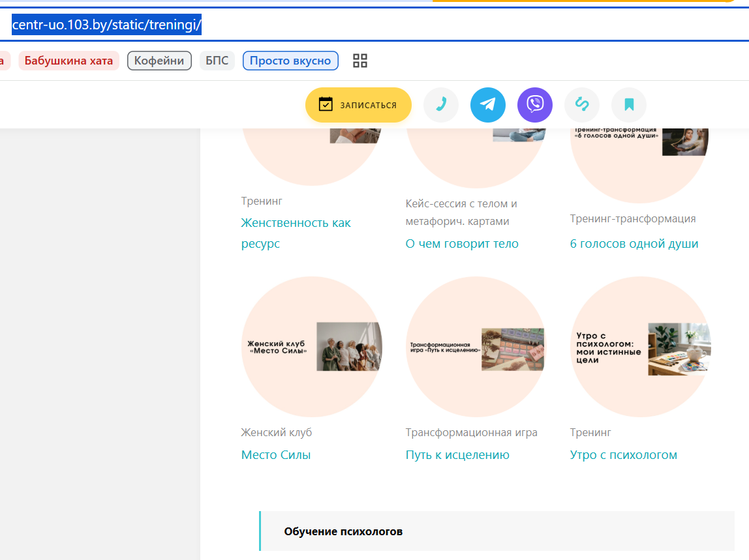The width and height of the screenshot is (749, 560).
Task: Click the share link icon
Action: [582, 104]
